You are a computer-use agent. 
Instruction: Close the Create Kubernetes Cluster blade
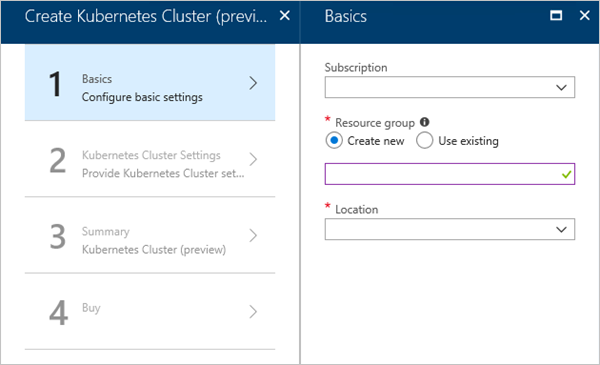(284, 16)
